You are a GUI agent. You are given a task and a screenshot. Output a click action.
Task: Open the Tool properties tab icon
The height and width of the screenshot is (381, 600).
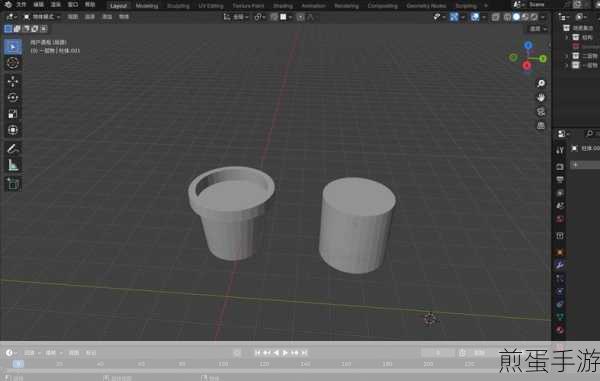pyautogui.click(x=560, y=150)
